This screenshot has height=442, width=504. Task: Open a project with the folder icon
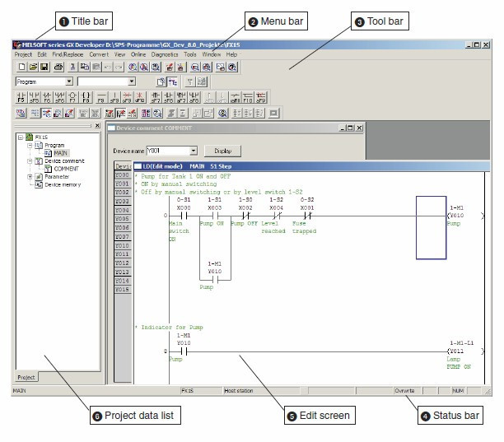coord(33,67)
